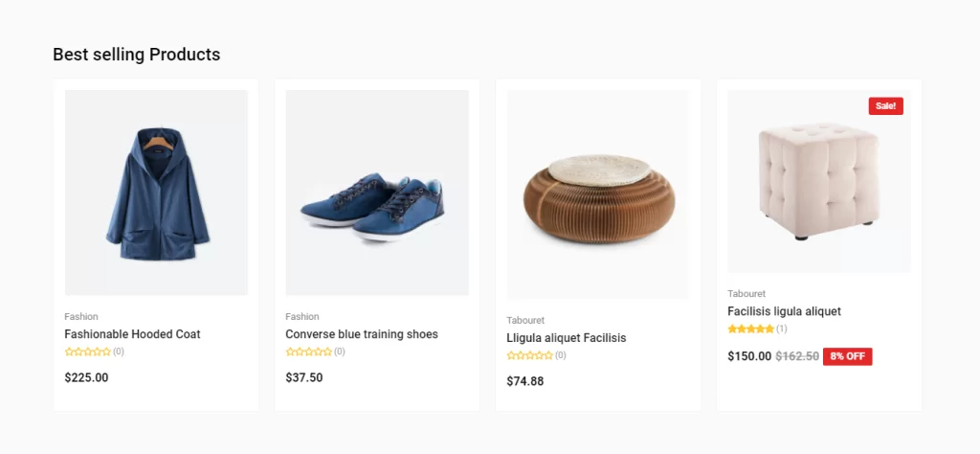Open Lligula aliquet Facilisis title link

tap(567, 338)
